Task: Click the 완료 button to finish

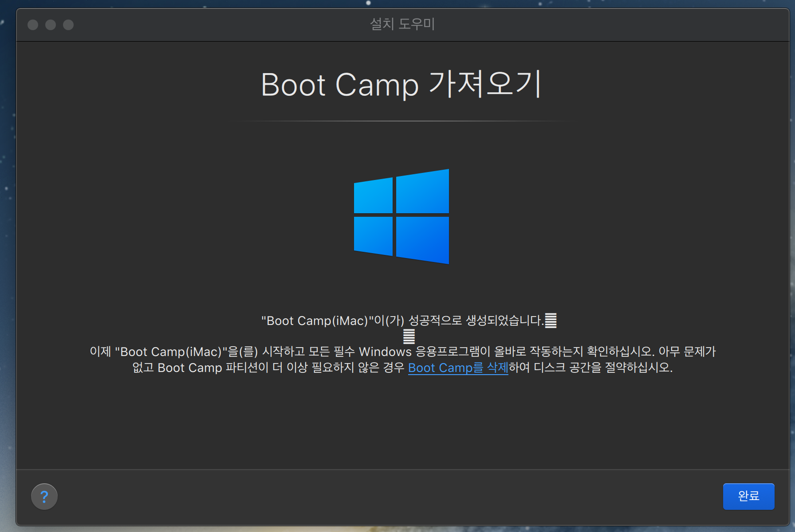Action: (748, 496)
